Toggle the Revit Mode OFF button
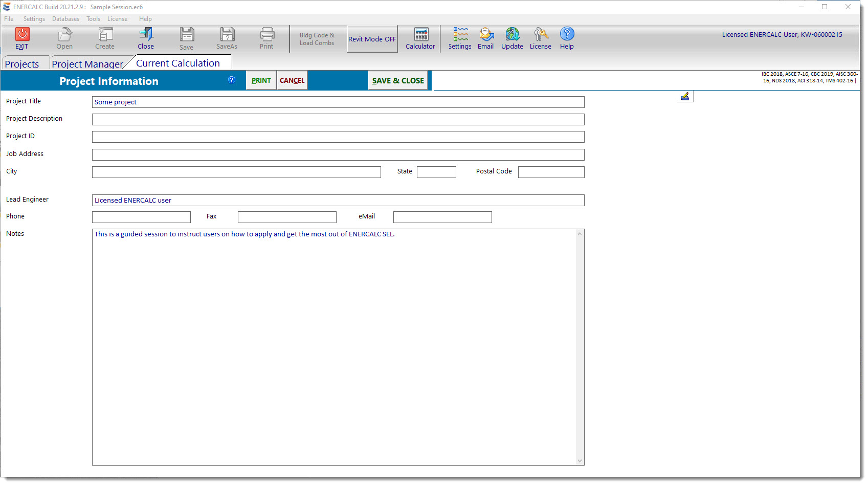 point(372,39)
